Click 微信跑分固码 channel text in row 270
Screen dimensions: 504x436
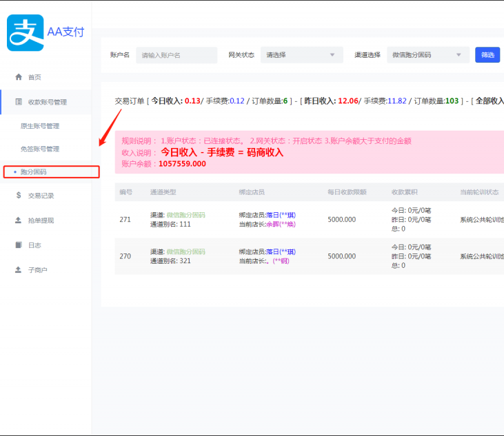tap(185, 252)
